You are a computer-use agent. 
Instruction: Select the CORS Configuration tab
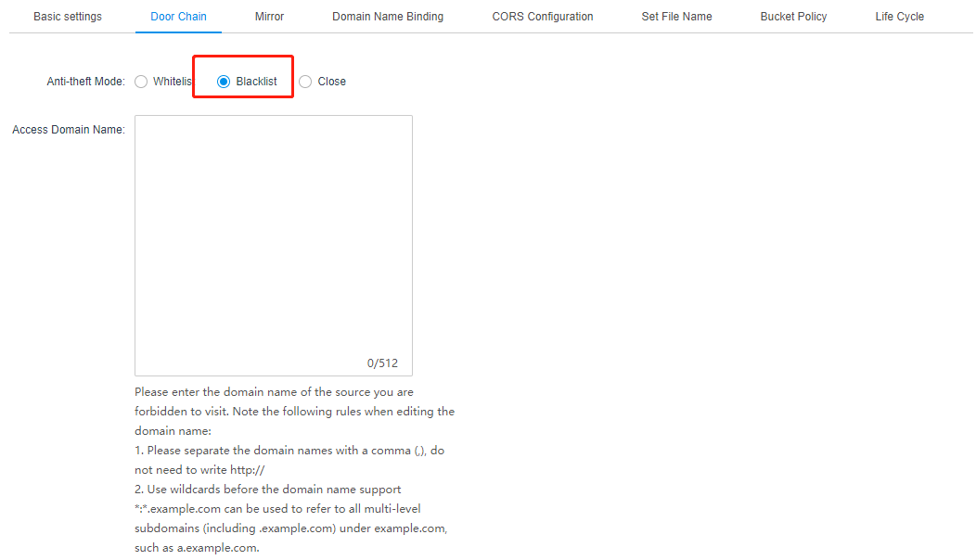[x=543, y=16]
